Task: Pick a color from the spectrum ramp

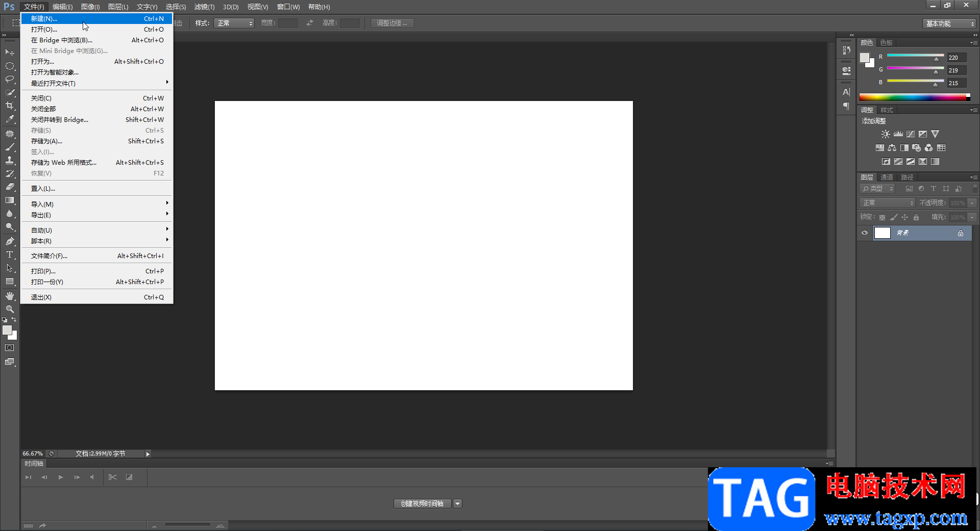Action: 915,97
